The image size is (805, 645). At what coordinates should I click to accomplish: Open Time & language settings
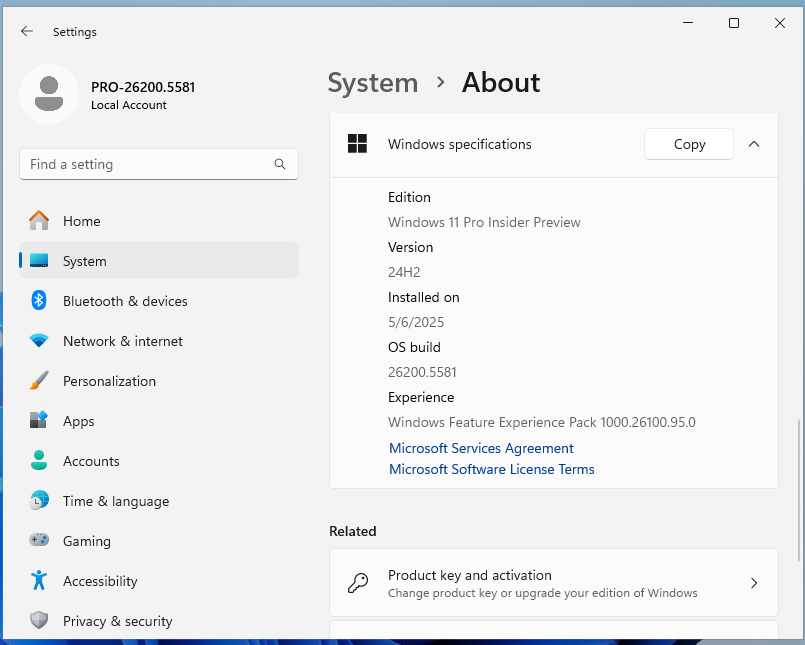159,501
